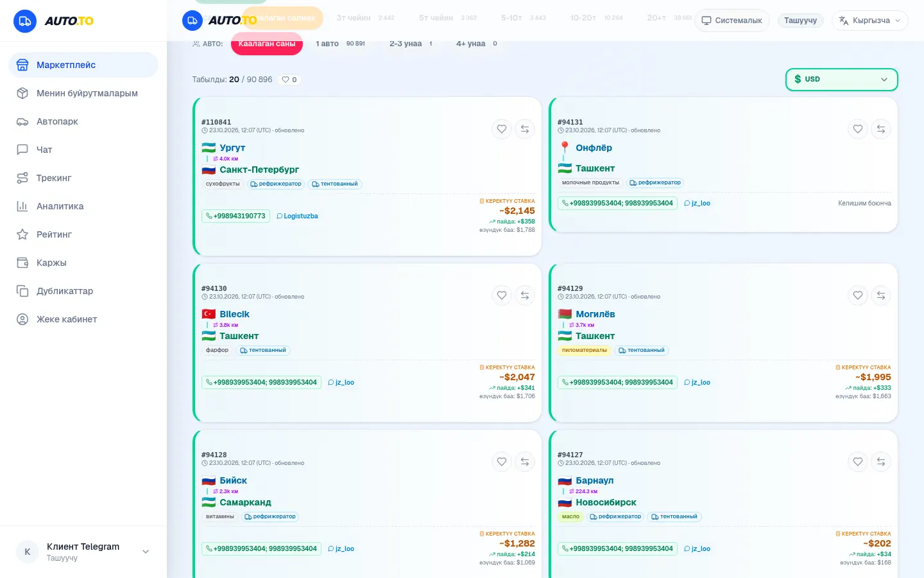Navigate to Каржы
Image resolution: width=924 pixels, height=578 pixels.
[83, 263]
